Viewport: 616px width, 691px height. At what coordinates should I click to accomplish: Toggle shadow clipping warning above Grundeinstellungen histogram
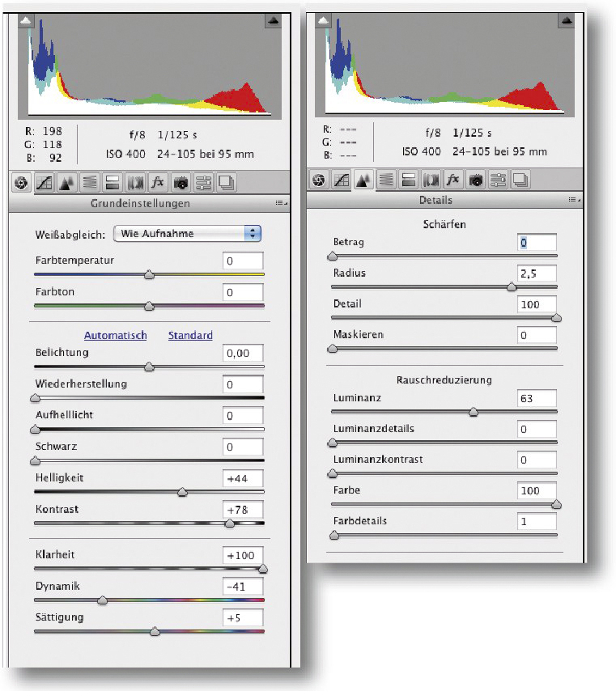pos(26,21)
